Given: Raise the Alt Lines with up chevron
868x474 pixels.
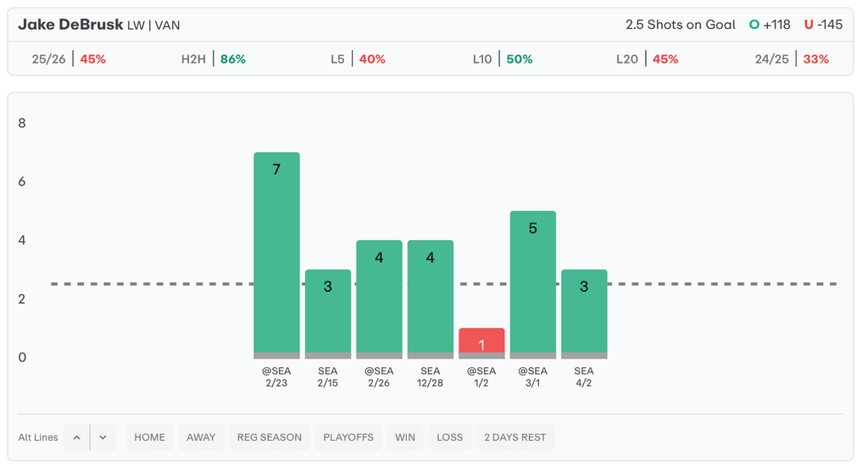Looking at the screenshot, I should (76, 438).
